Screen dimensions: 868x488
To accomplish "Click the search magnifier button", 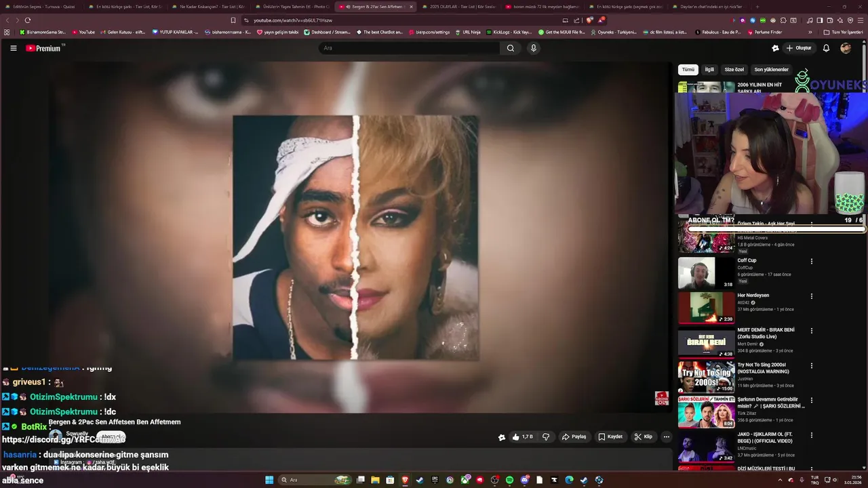I will pyautogui.click(x=511, y=48).
